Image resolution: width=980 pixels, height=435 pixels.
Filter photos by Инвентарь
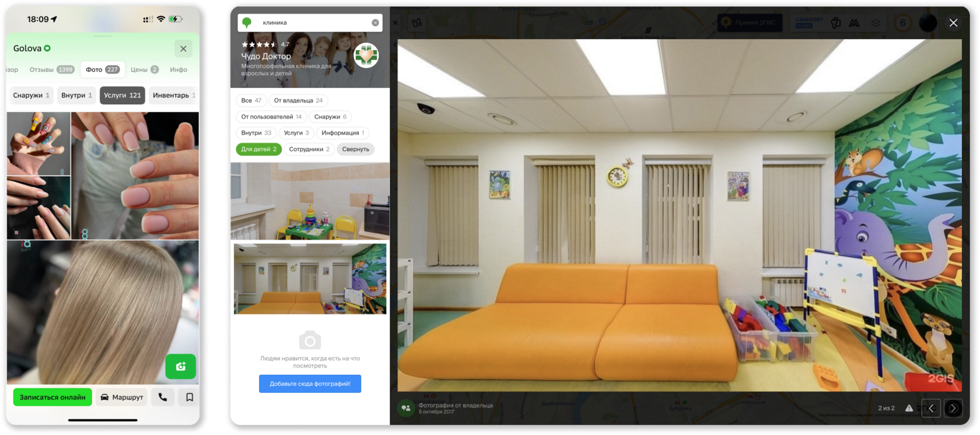tap(174, 95)
